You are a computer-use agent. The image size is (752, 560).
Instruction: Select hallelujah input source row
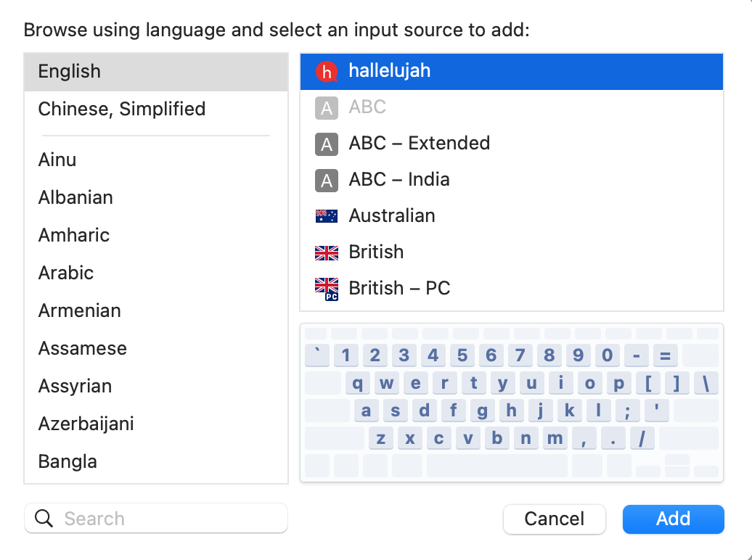pyautogui.click(x=511, y=71)
